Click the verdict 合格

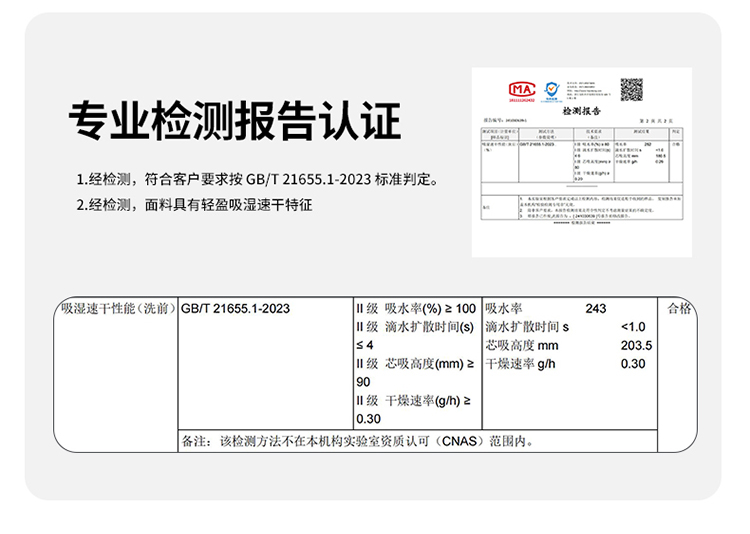(679, 309)
